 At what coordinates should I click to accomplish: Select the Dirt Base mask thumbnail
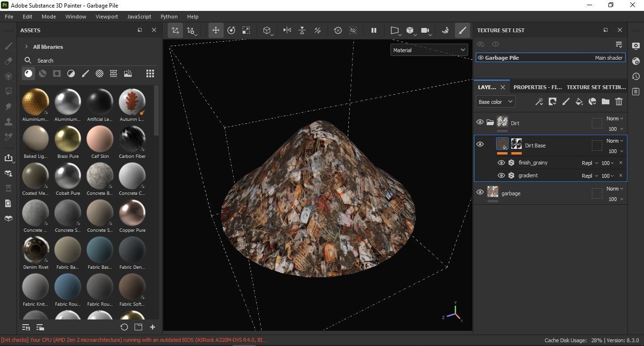[x=517, y=144]
